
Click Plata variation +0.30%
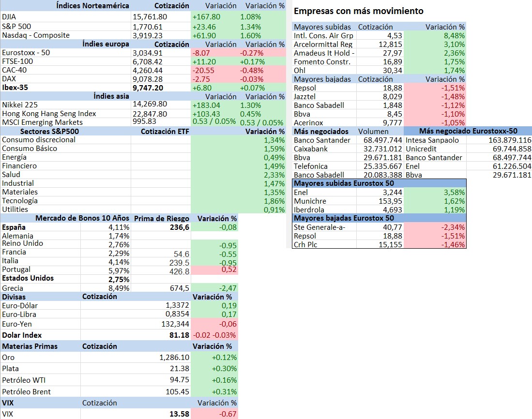click(x=224, y=369)
